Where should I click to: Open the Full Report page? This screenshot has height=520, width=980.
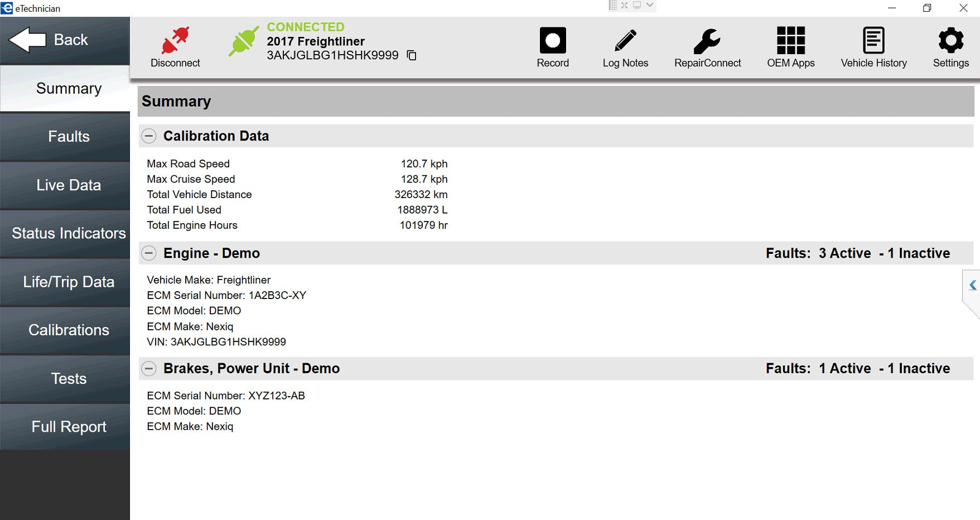[x=69, y=427]
